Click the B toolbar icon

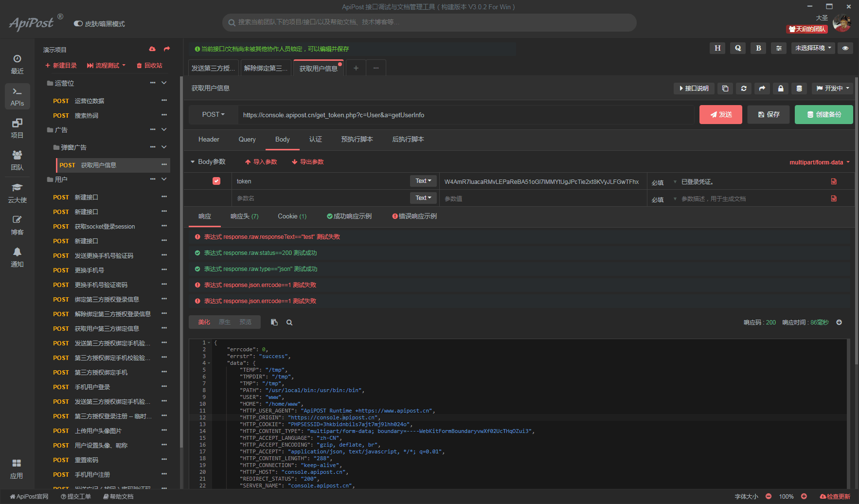click(758, 48)
